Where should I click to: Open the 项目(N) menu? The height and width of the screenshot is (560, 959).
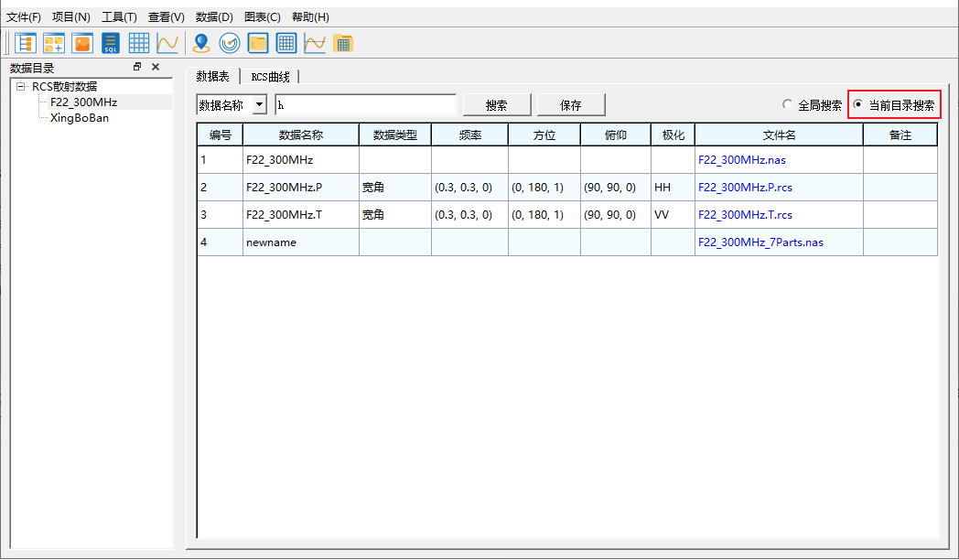click(x=71, y=17)
